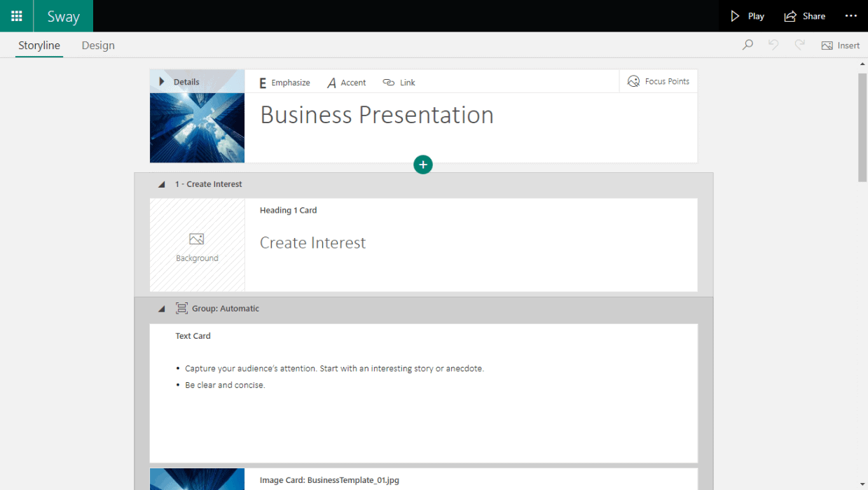This screenshot has height=490, width=868.
Task: Open the Search tool
Action: (x=747, y=44)
